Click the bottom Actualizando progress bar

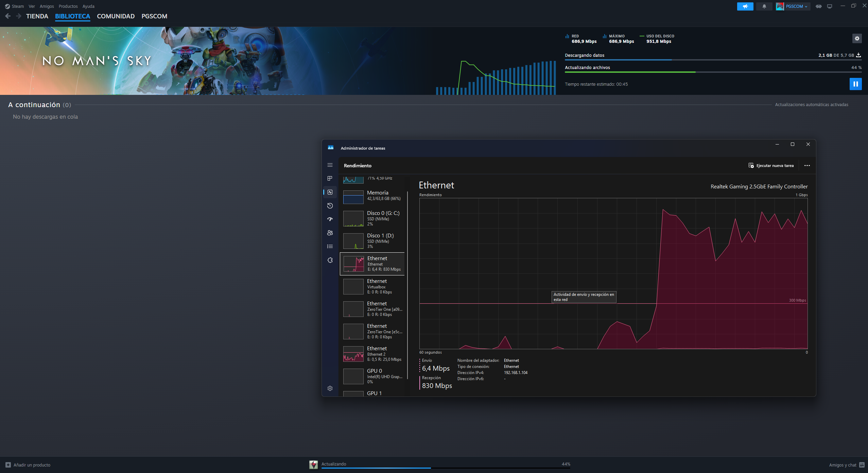point(445,468)
